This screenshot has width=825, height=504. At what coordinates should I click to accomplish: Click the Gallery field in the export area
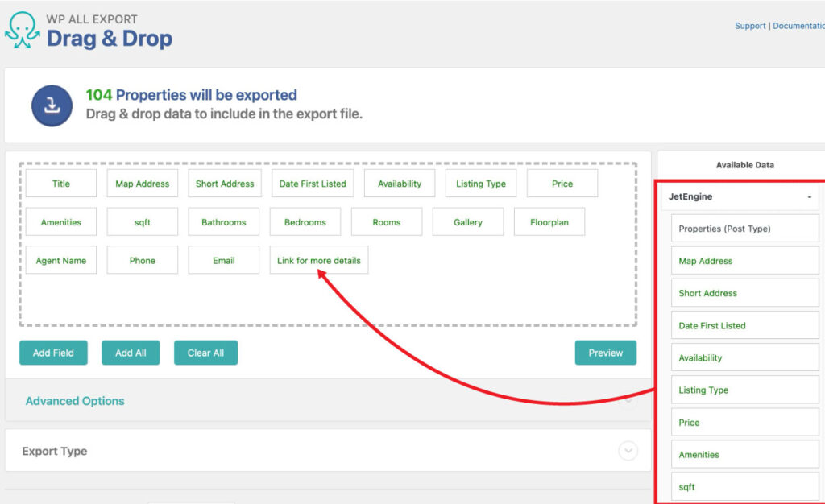click(x=468, y=221)
